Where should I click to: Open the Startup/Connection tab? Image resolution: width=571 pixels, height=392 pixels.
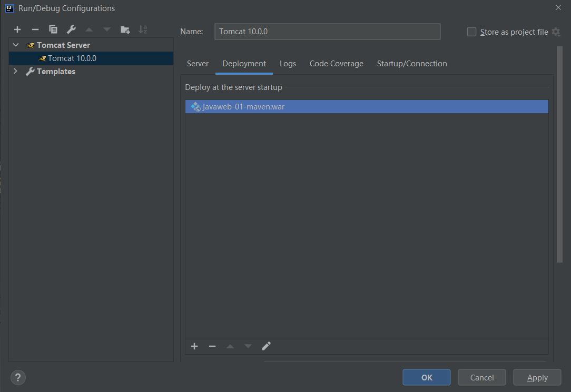[412, 64]
